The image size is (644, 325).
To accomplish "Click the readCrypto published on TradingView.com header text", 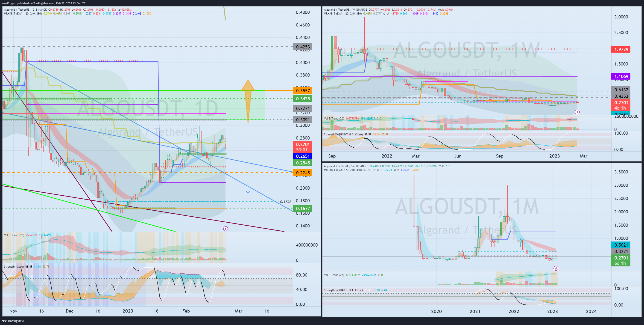I will point(44,3).
